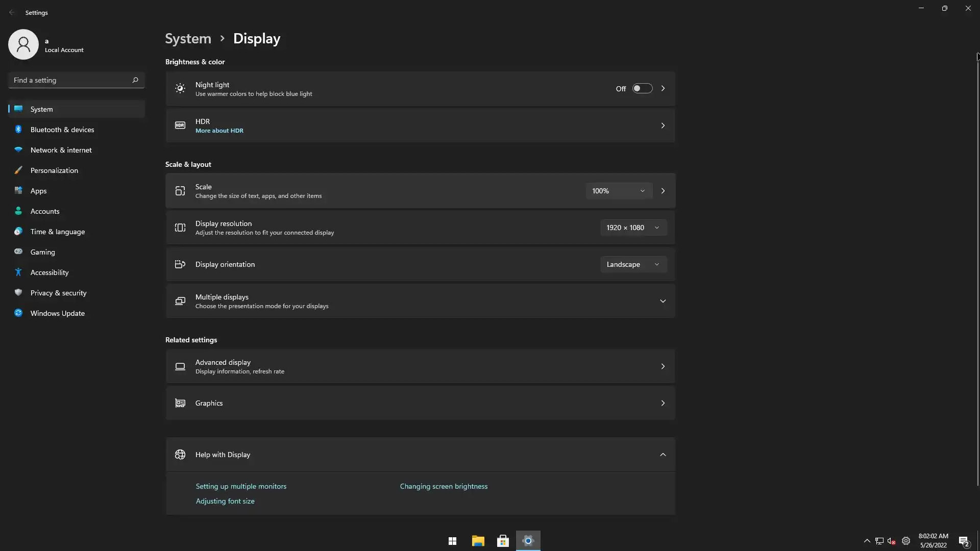980x551 pixels.
Task: Click the Bluetooth & devices sidebar icon
Action: click(18, 130)
